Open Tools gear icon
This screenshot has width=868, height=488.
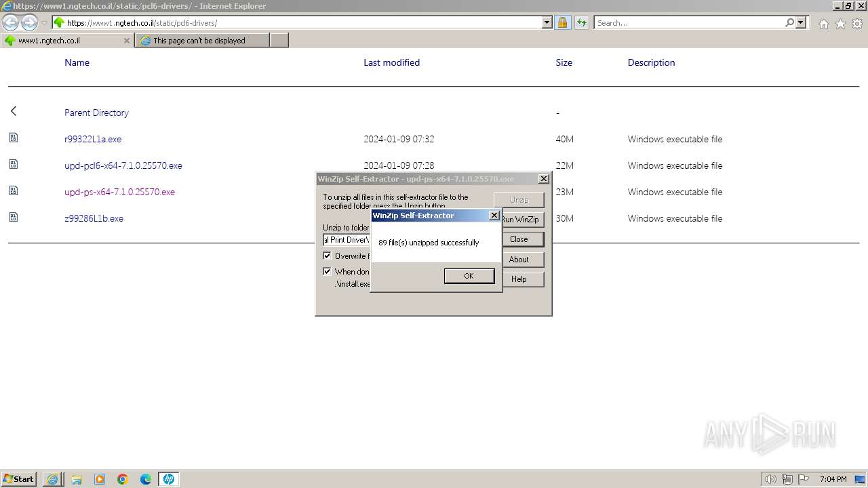click(x=857, y=24)
